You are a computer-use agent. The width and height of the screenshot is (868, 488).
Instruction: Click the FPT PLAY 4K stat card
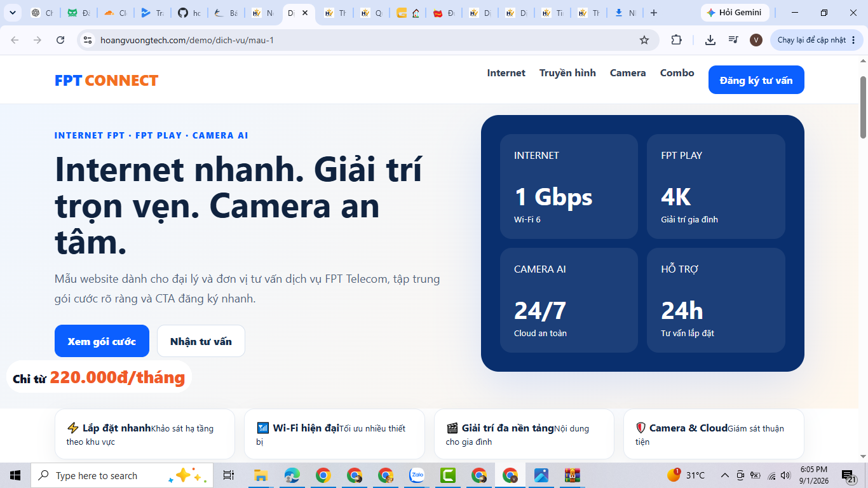[716, 186]
